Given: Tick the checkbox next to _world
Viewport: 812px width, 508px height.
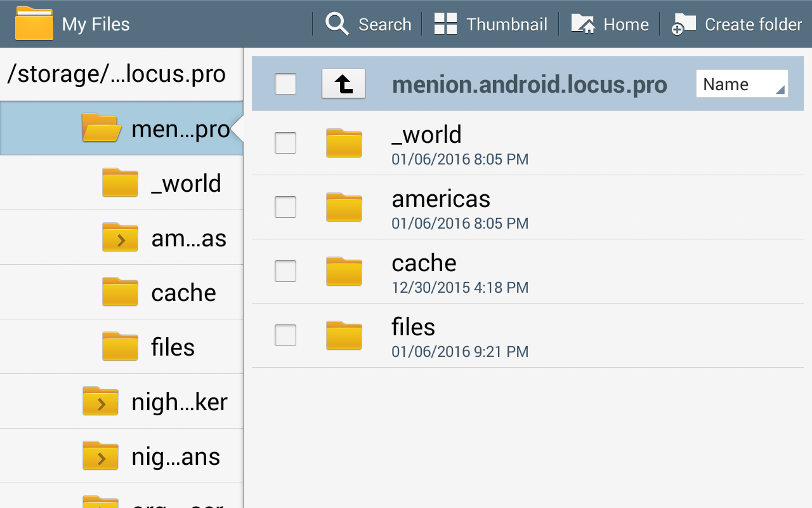Looking at the screenshot, I should pyautogui.click(x=285, y=143).
